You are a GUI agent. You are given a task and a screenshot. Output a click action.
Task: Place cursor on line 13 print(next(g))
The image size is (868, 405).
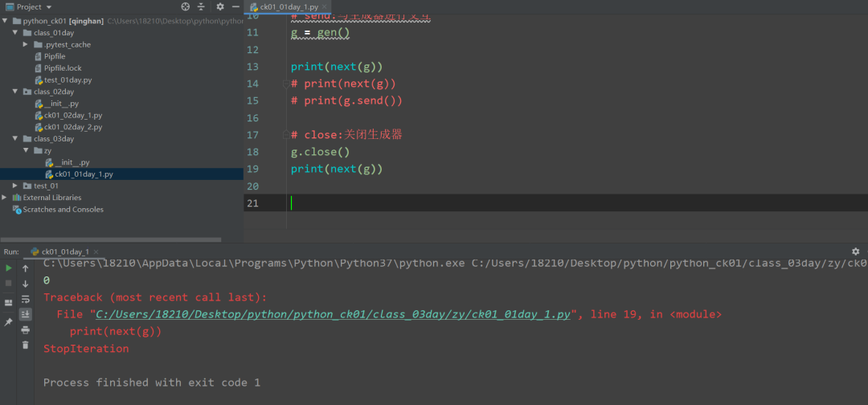click(x=337, y=67)
